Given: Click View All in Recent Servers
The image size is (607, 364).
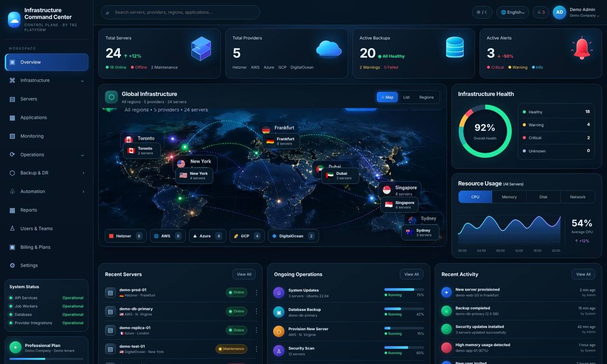Looking at the screenshot, I should click(x=244, y=274).
